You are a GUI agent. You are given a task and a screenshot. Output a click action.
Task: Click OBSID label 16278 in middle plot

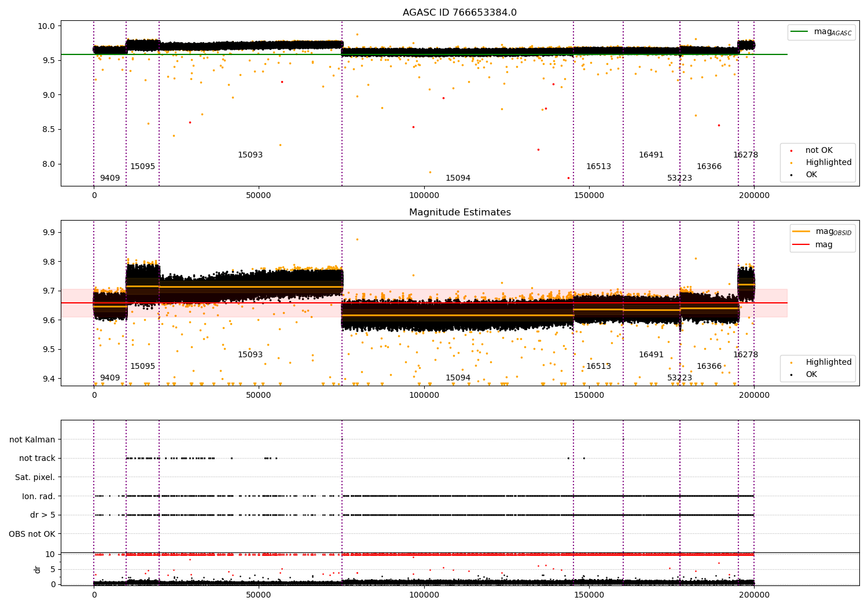click(745, 355)
